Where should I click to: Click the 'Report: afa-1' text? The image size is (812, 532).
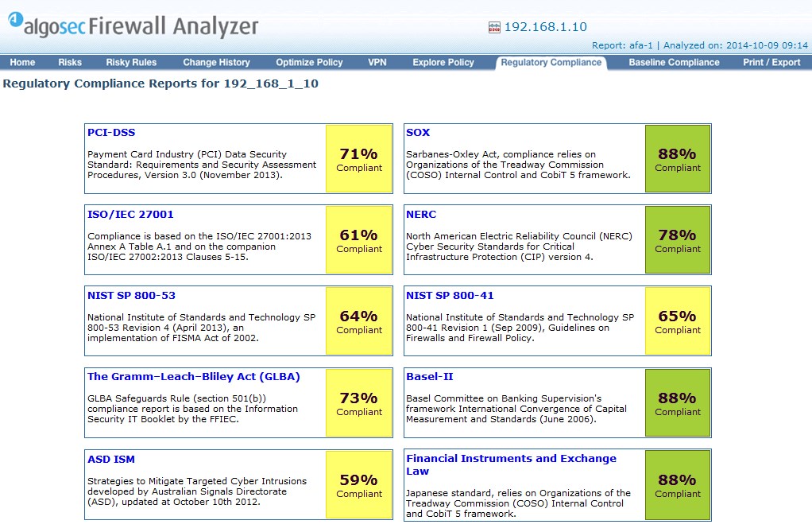coord(622,45)
